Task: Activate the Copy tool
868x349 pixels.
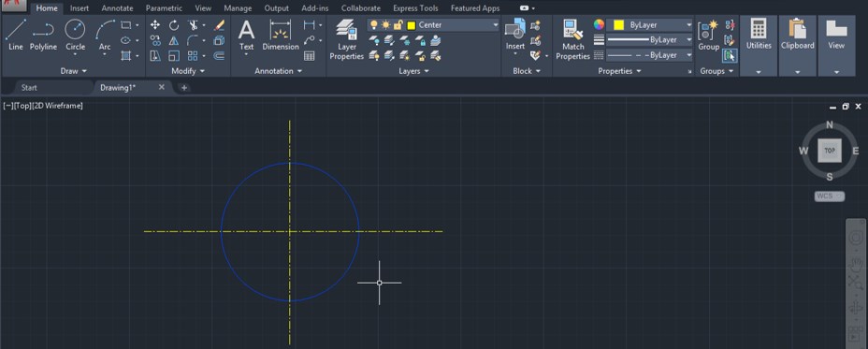Action: [x=155, y=40]
